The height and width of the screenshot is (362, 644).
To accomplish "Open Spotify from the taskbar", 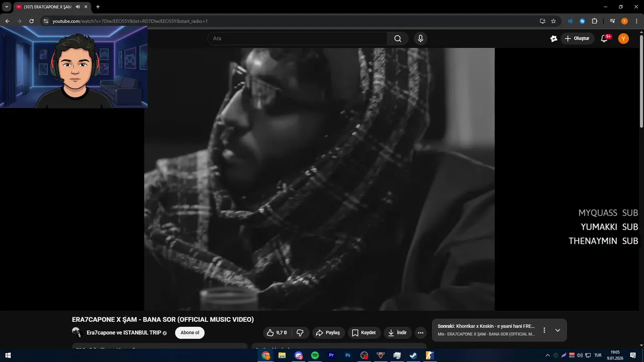I will click(315, 355).
